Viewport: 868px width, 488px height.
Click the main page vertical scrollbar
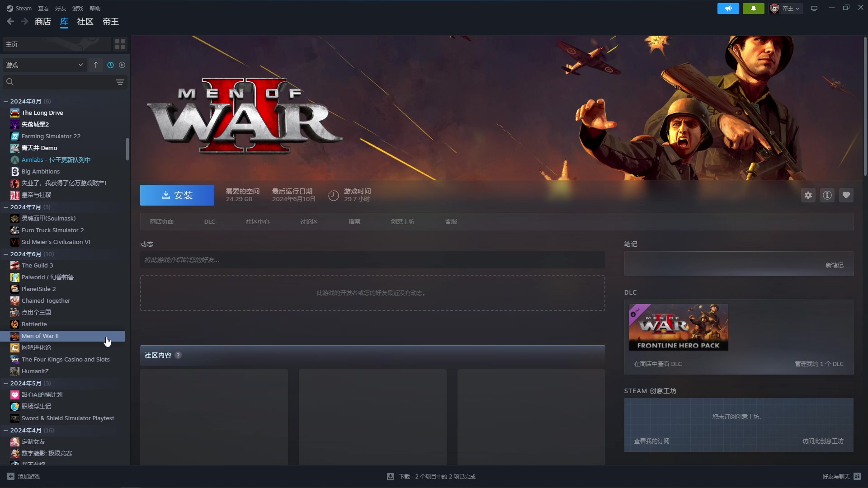(865, 107)
